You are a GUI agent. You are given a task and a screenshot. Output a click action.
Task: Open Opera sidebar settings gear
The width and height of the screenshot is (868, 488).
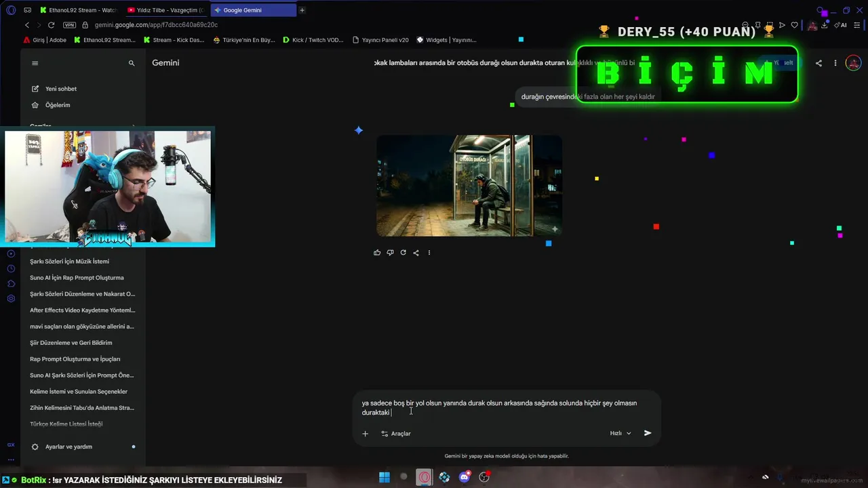click(x=11, y=299)
